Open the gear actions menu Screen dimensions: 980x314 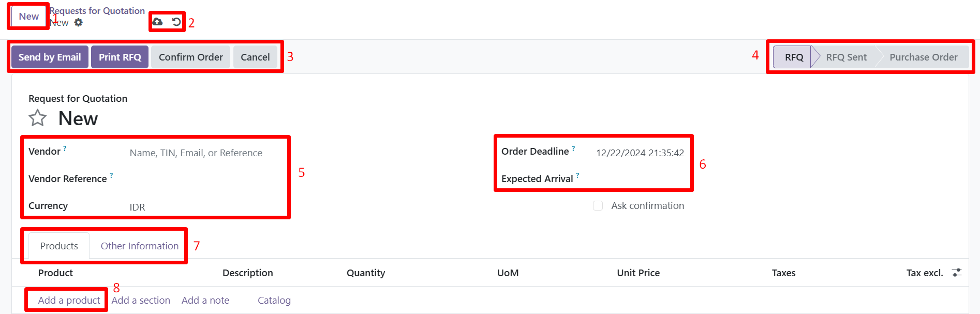pos(79,22)
